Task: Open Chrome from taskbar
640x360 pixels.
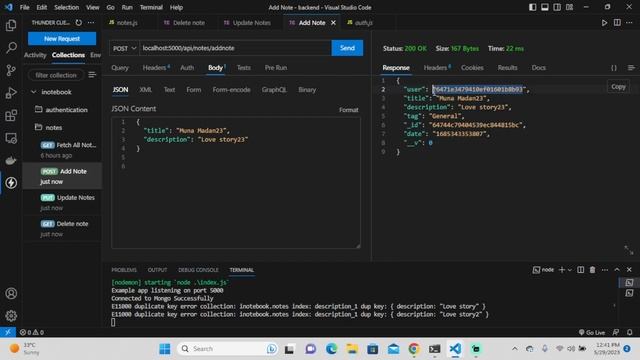Action: click(414, 349)
